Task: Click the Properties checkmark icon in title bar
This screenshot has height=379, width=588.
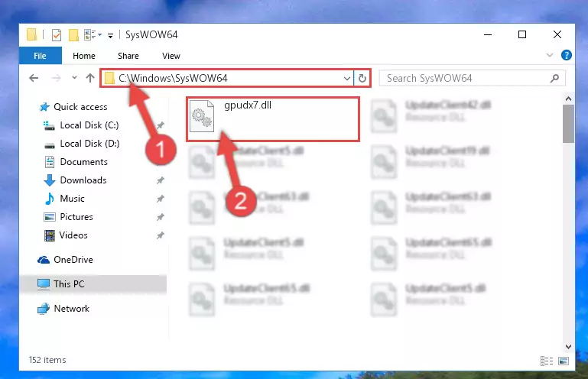Action: [57, 35]
